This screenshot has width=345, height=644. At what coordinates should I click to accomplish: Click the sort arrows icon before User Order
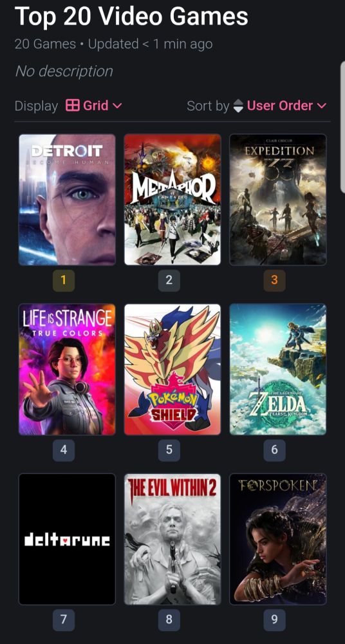(238, 106)
